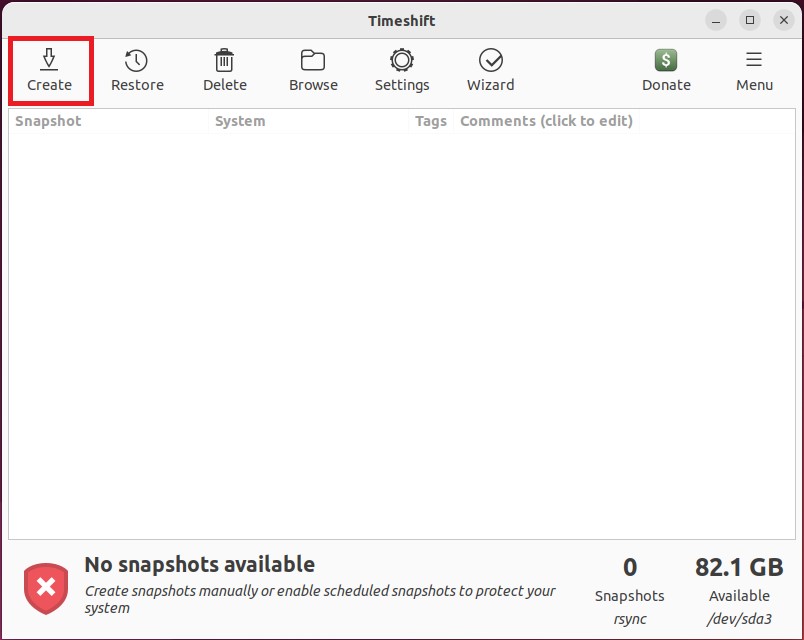Open the Restore snapshot tool
Screen dimensions: 804x640
(x=137, y=71)
